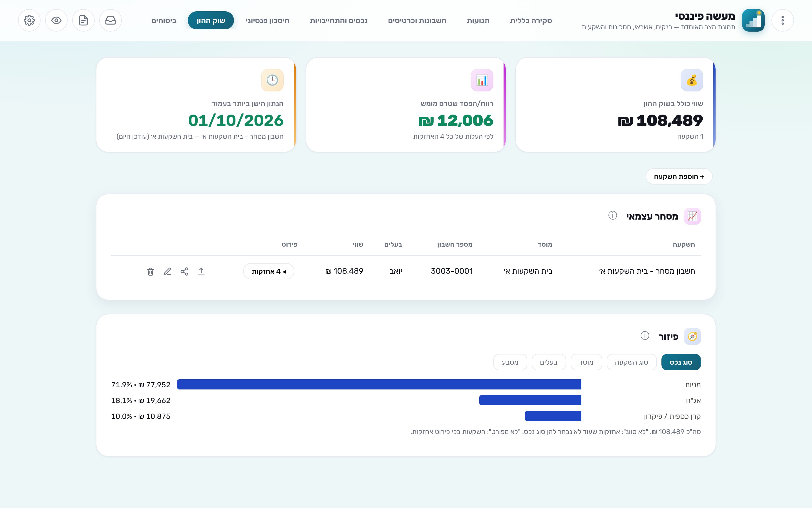Click the clock icon on oldest data card

272,80
